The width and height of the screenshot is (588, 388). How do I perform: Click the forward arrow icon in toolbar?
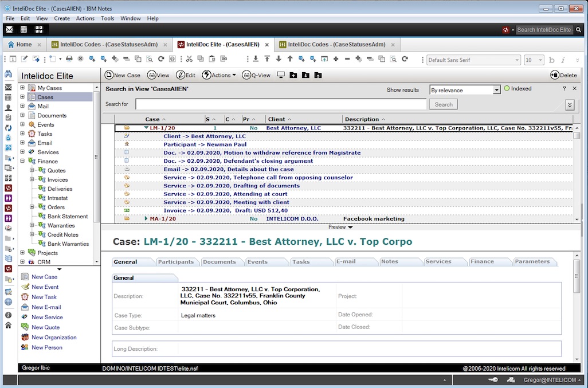(x=36, y=59)
